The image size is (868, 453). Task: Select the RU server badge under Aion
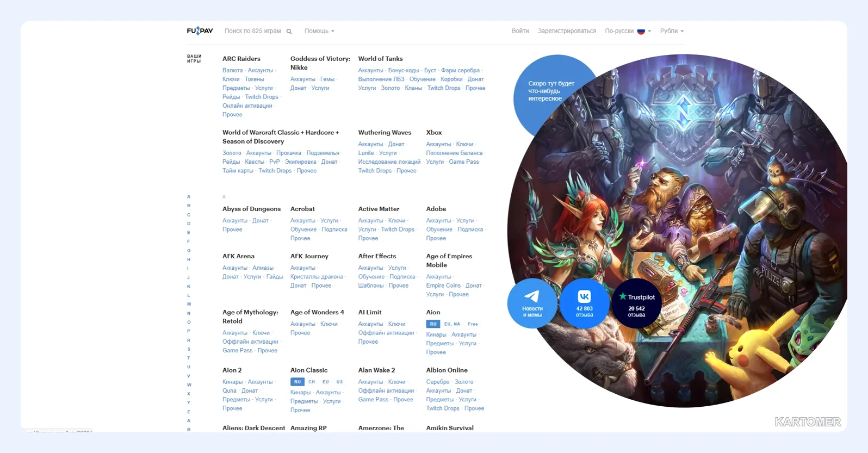[x=433, y=324]
